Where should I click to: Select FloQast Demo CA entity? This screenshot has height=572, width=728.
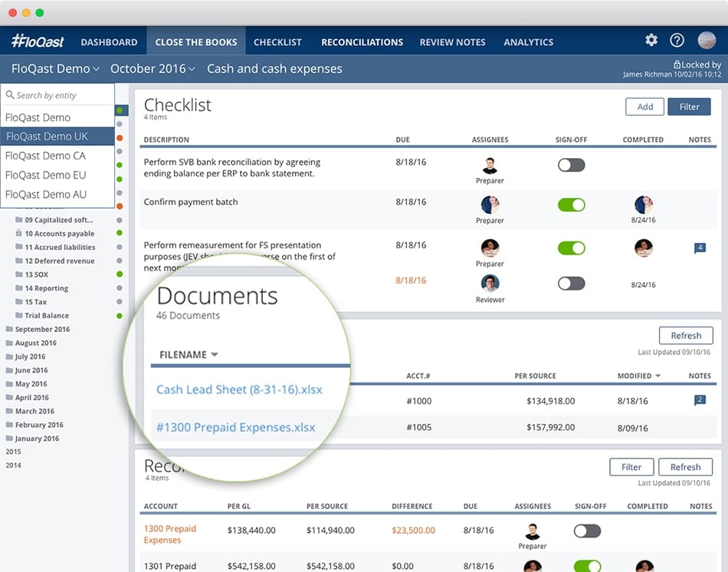click(x=57, y=156)
